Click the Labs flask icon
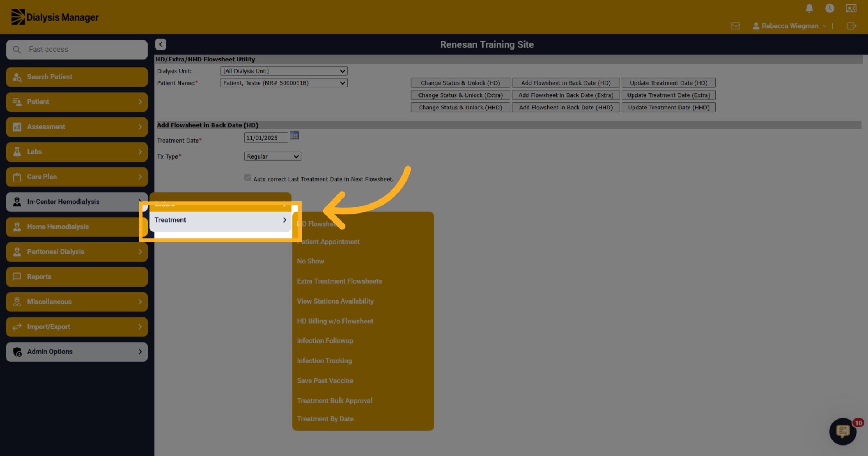868x456 pixels. pos(17,152)
